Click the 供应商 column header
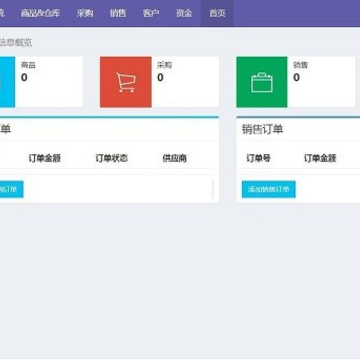 click(174, 158)
